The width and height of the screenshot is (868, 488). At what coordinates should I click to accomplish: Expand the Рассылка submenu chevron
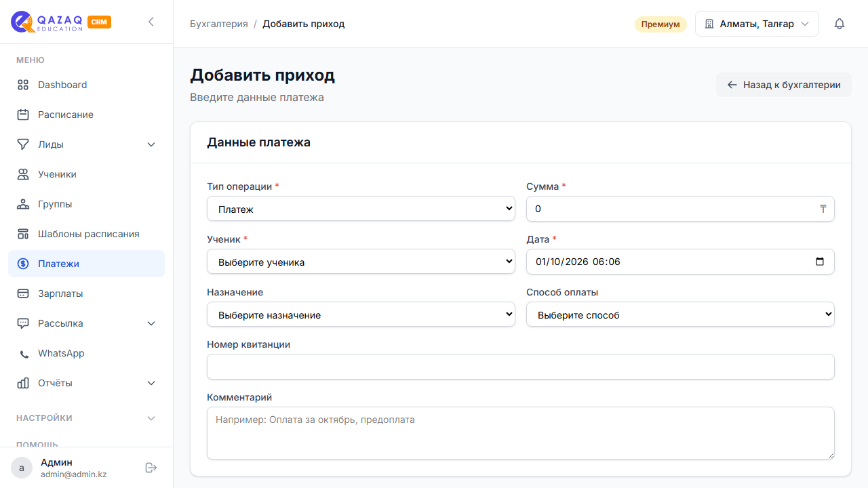tap(151, 323)
